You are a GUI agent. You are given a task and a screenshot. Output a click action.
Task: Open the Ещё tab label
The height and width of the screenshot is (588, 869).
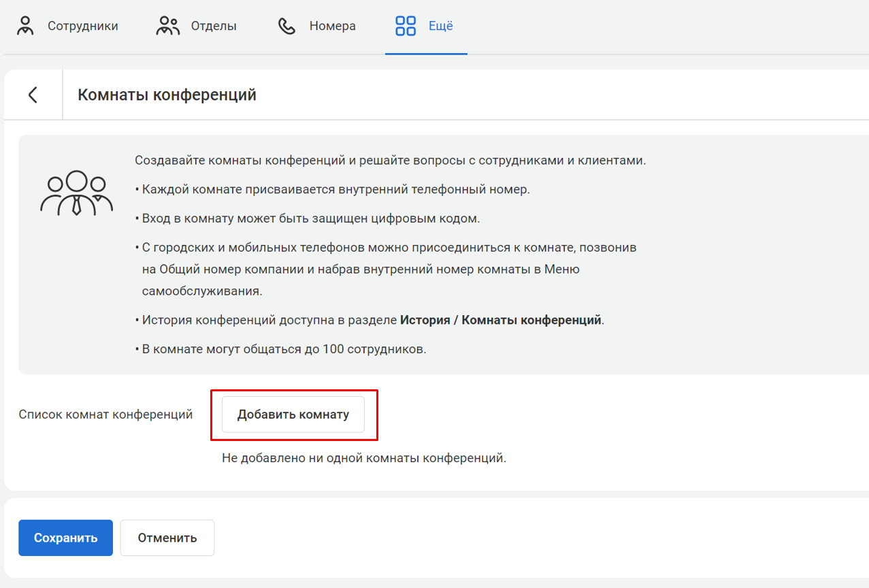(440, 27)
